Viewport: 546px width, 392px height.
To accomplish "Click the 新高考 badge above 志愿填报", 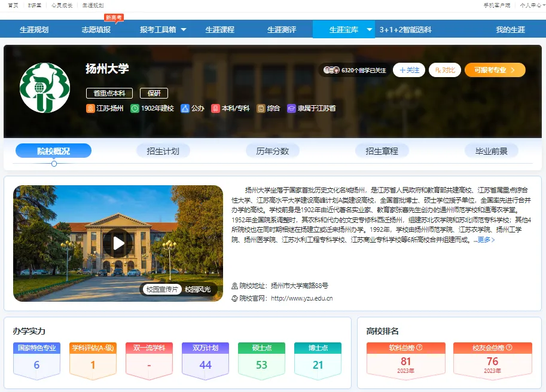I will tap(114, 18).
